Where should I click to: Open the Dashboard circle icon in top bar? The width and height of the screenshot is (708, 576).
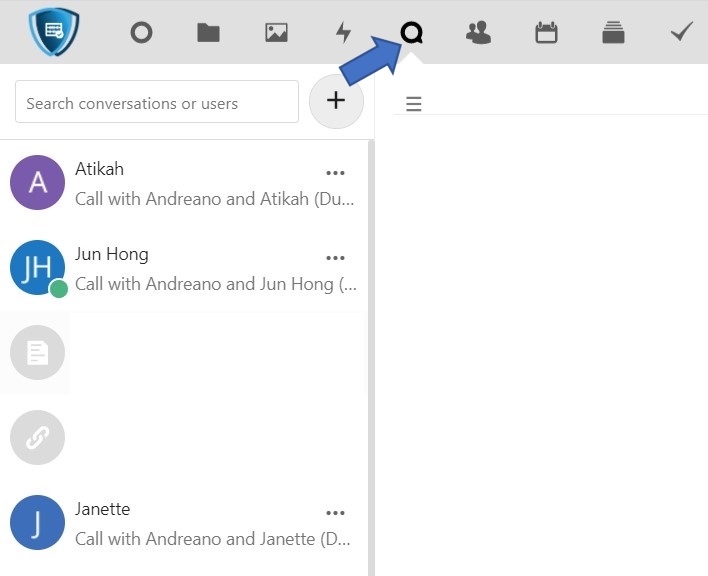141,33
